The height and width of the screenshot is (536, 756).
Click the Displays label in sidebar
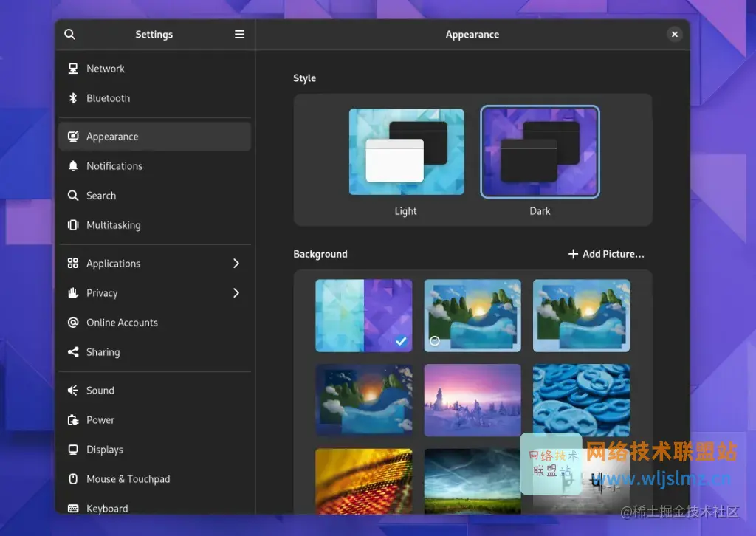click(105, 450)
